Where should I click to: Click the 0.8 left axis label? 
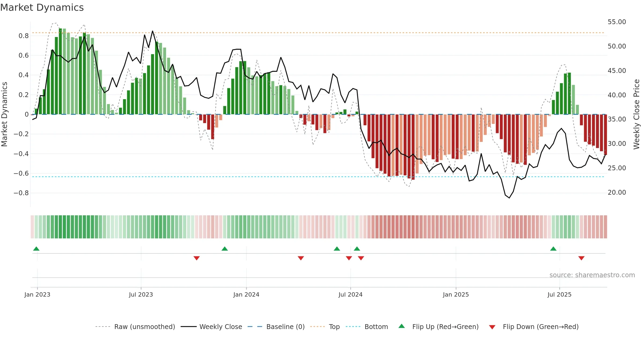[24, 36]
